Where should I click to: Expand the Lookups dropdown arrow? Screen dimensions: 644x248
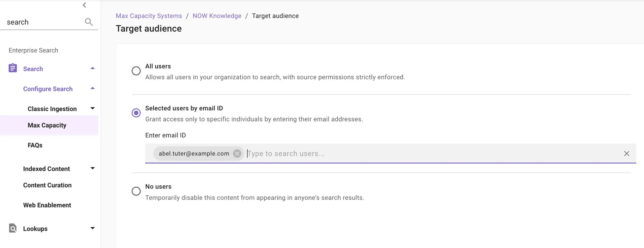(93, 228)
